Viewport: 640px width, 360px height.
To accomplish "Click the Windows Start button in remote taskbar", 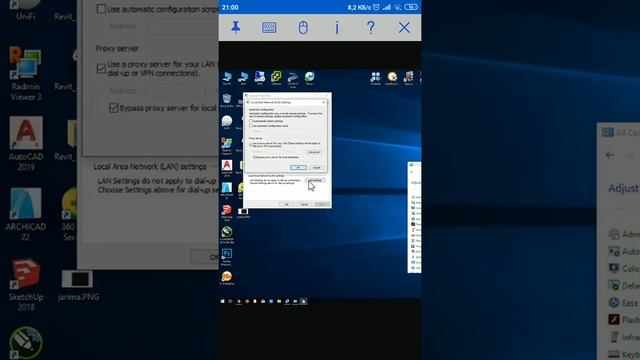I will pos(222,301).
